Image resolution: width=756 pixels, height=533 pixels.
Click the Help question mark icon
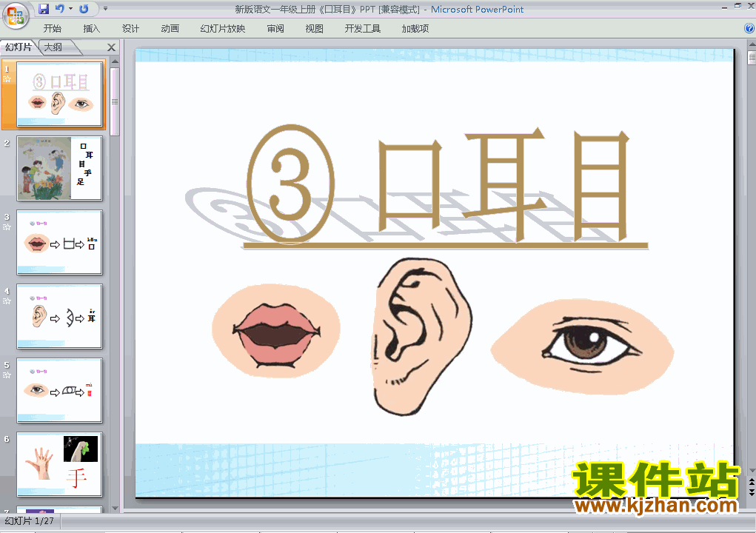pyautogui.click(x=750, y=28)
